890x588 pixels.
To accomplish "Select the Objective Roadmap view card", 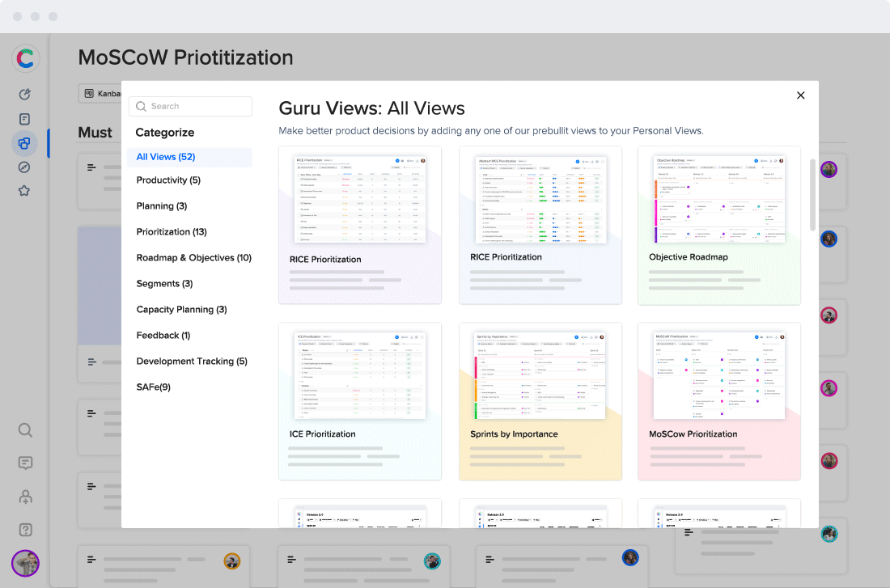I will tap(718, 225).
